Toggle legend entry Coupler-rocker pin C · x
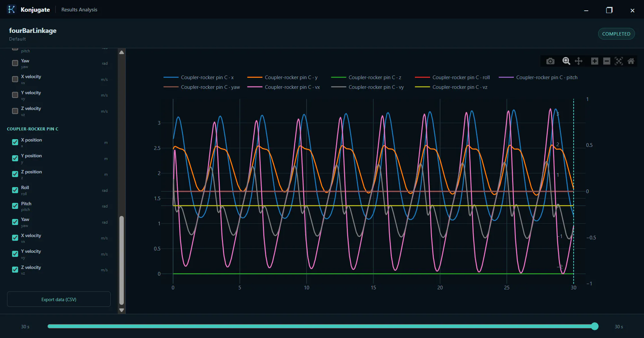The image size is (644, 338). (199, 77)
